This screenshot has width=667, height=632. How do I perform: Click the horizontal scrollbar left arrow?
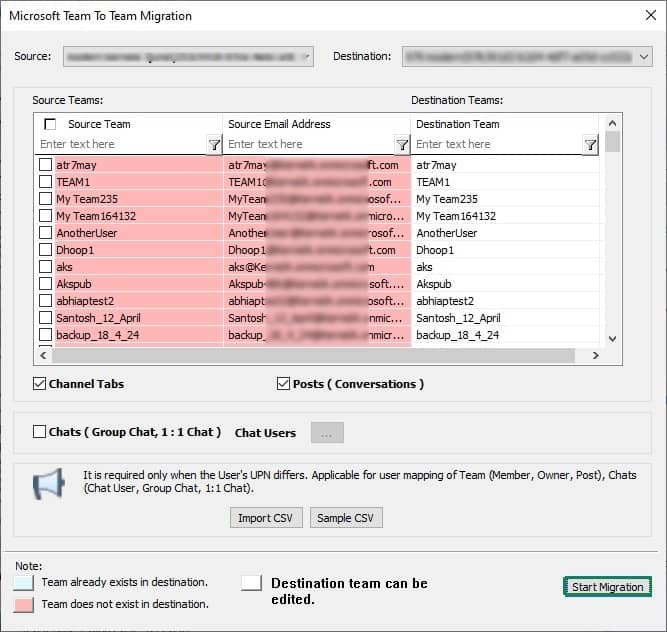pos(43,355)
